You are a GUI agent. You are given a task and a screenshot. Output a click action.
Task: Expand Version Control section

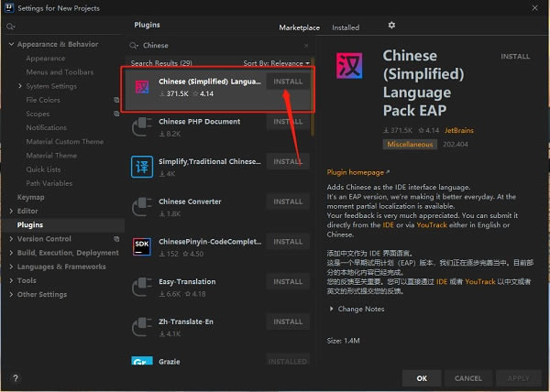tap(11, 239)
